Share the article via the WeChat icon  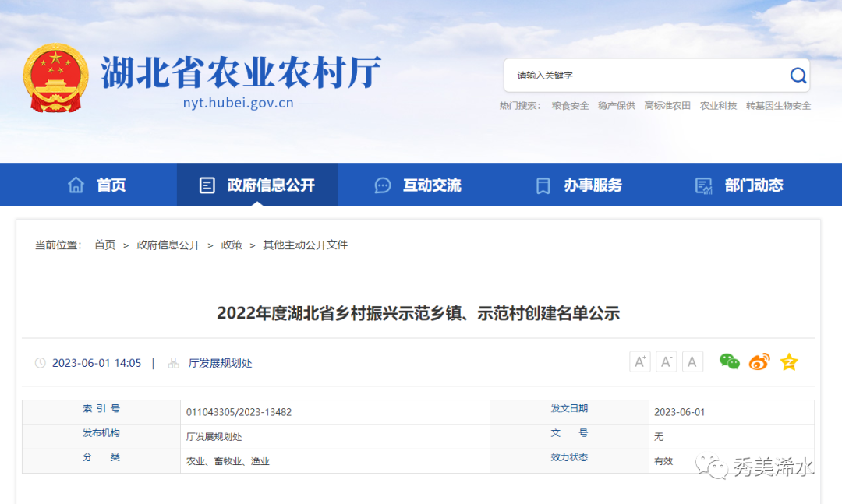point(730,361)
